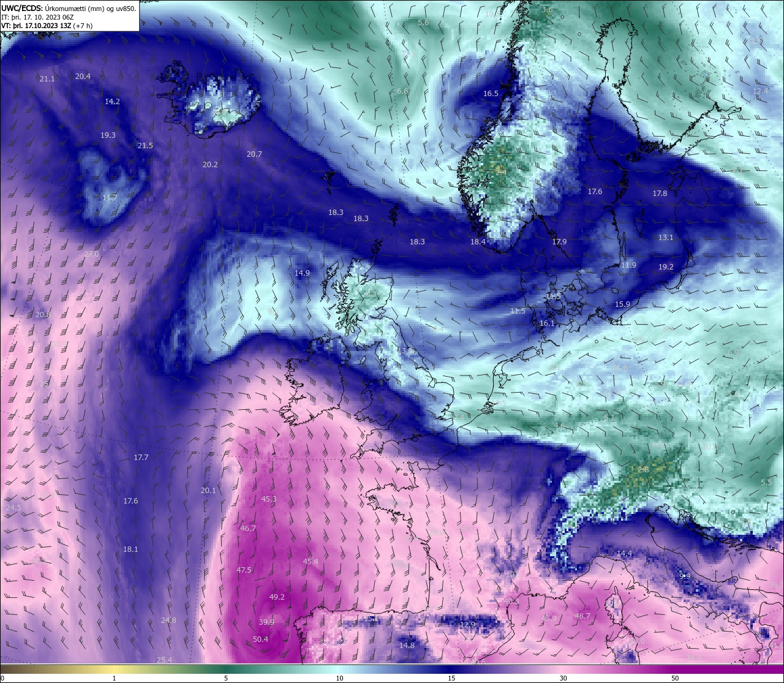Viewport: 784px width, 683px height.
Task: Click the 9.9 value over Italy
Action: pyautogui.click(x=685, y=576)
